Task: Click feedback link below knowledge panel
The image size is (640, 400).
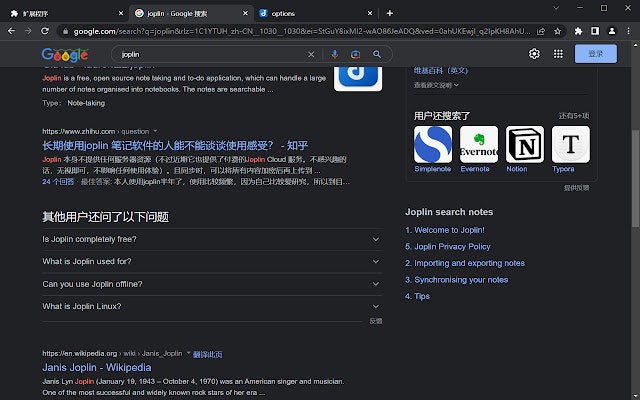Action: pos(576,188)
